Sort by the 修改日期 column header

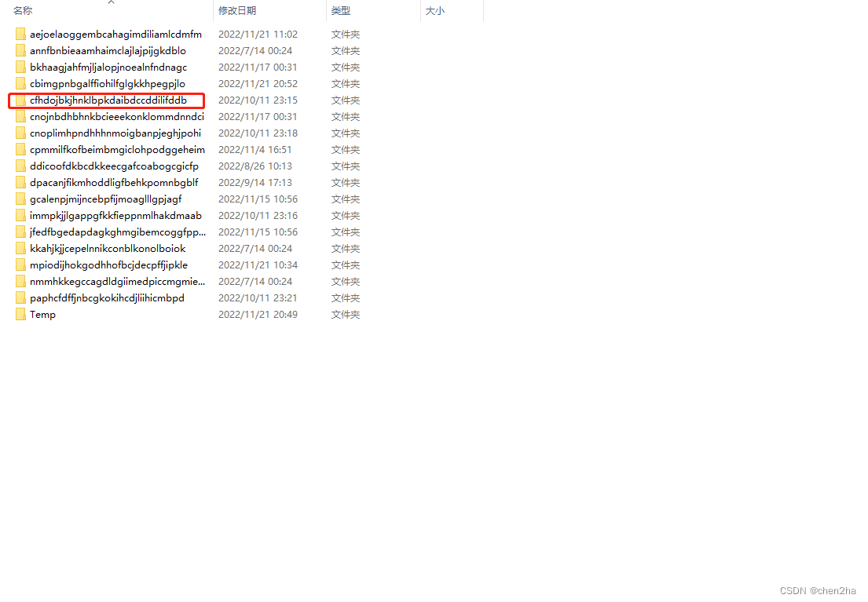237,10
